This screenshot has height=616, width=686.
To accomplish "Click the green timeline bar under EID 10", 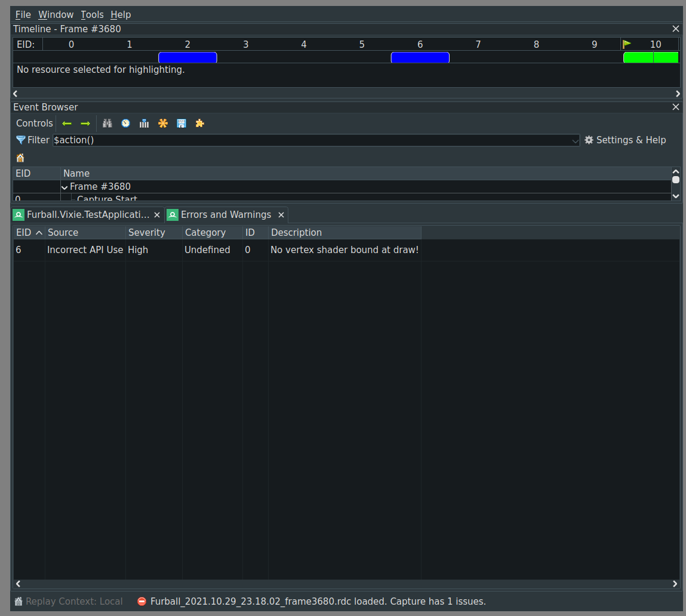I will click(x=651, y=57).
